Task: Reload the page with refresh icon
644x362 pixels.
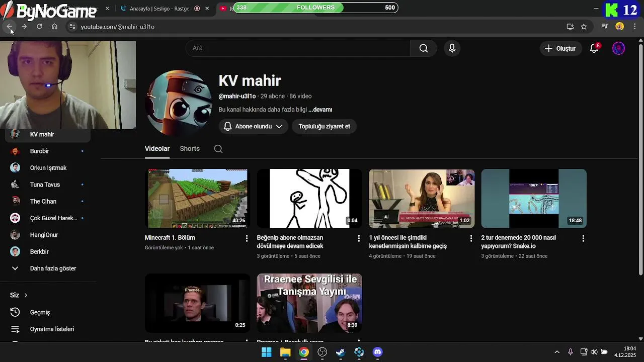Action: [39, 27]
